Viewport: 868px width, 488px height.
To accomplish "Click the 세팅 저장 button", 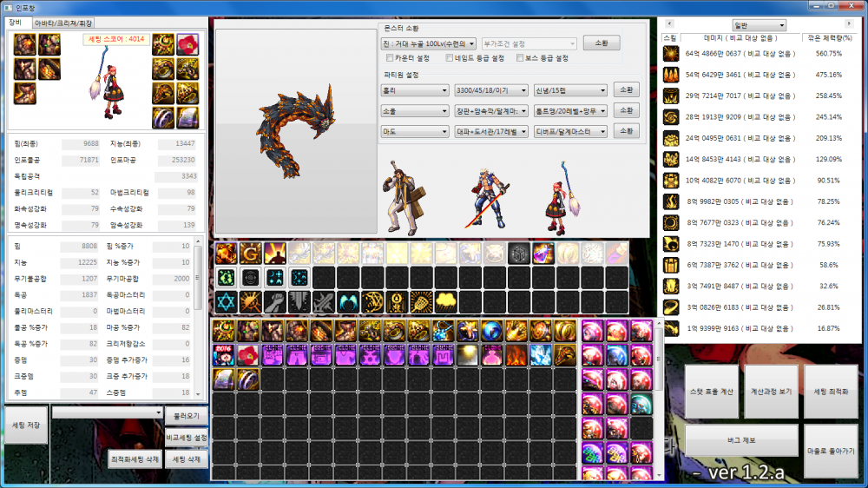I will pos(26,425).
